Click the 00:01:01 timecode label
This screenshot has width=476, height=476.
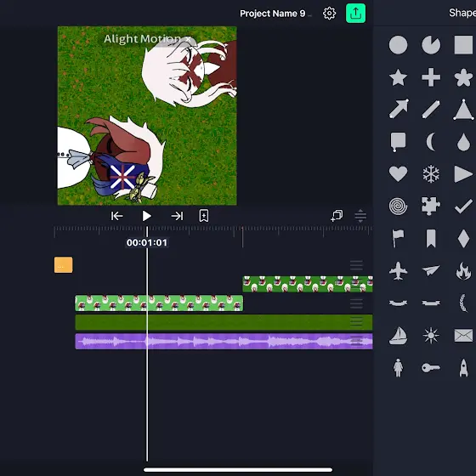[147, 242]
